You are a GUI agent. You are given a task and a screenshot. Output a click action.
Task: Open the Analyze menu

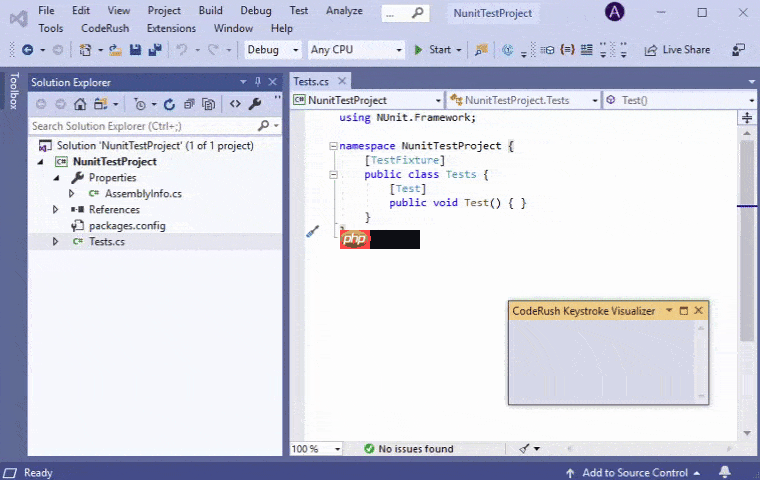point(344,10)
